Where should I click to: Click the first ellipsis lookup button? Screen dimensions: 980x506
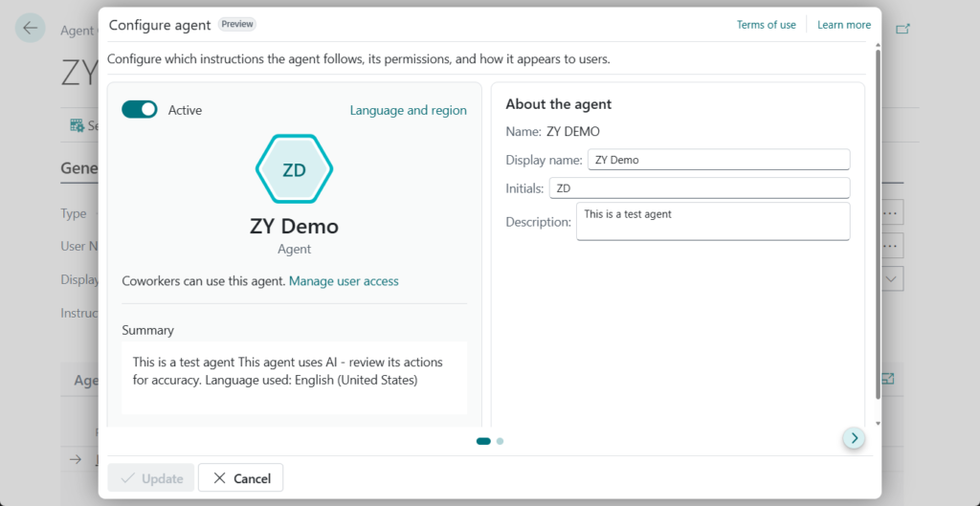891,212
